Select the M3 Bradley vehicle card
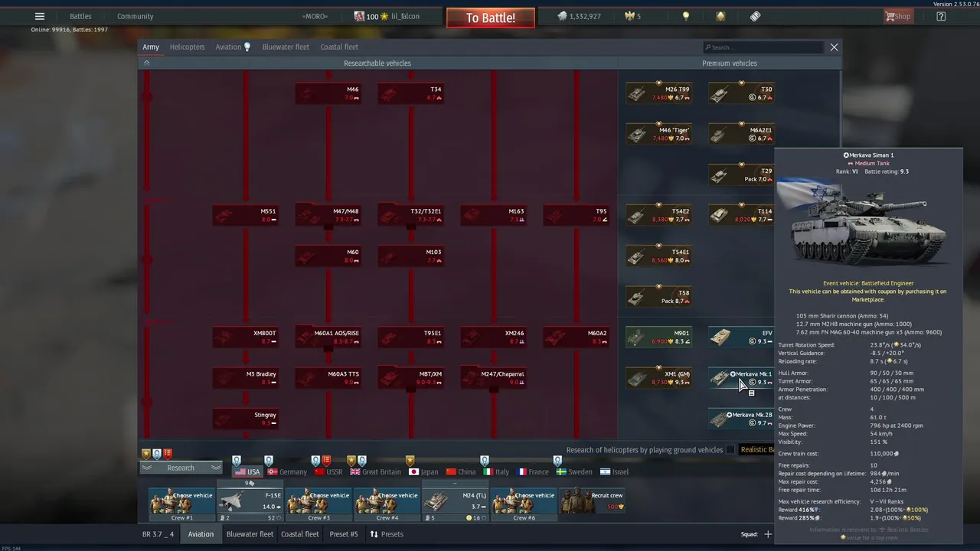980x551 pixels. click(245, 377)
